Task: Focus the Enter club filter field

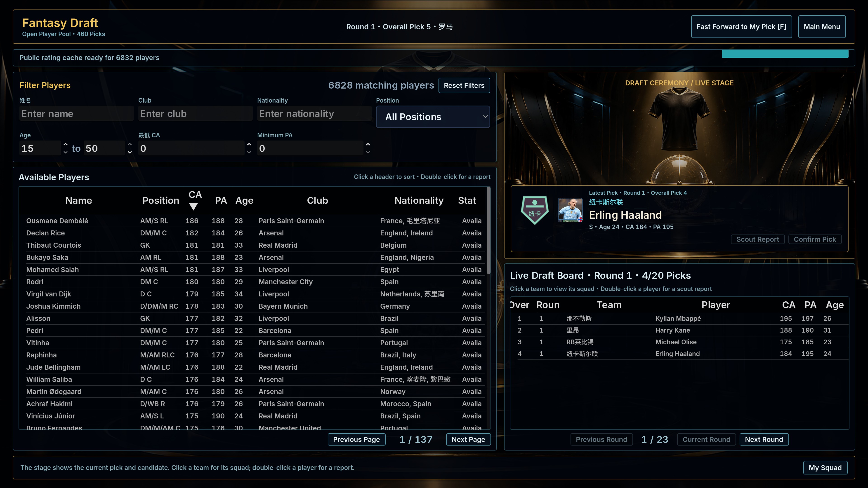Action: coord(196,113)
